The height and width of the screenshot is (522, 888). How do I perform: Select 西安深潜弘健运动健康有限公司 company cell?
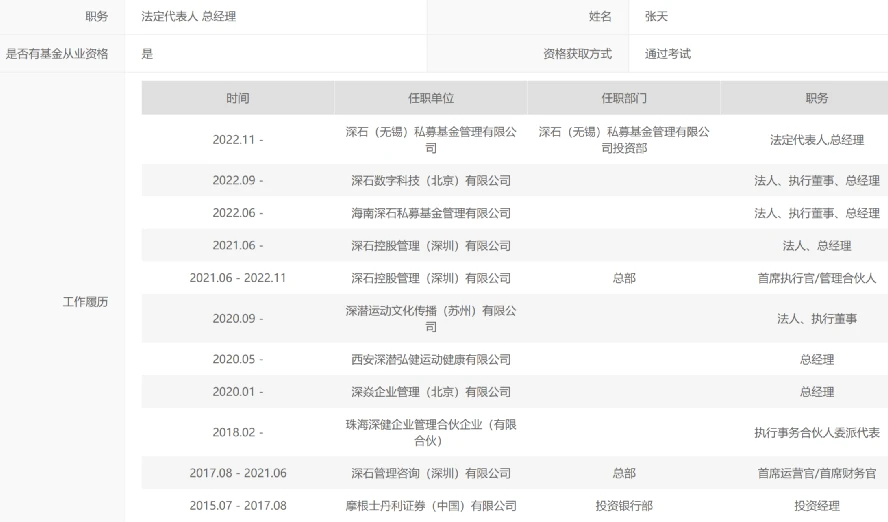pyautogui.click(x=431, y=359)
